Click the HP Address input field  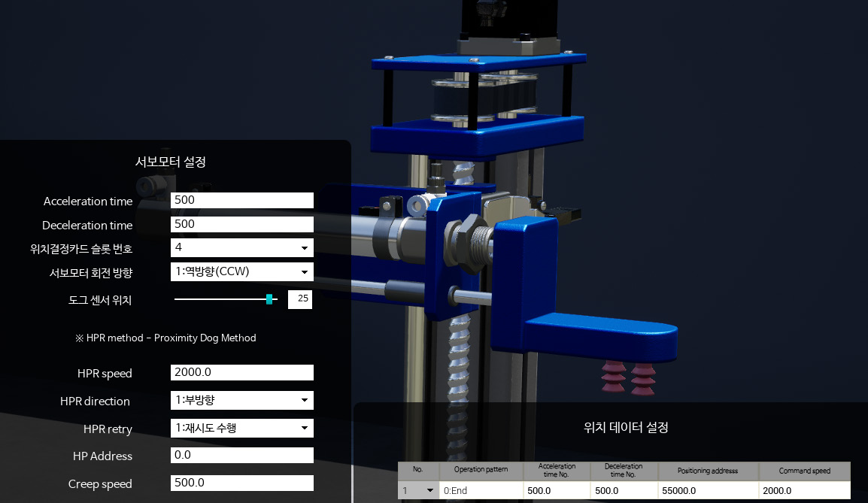tap(241, 455)
